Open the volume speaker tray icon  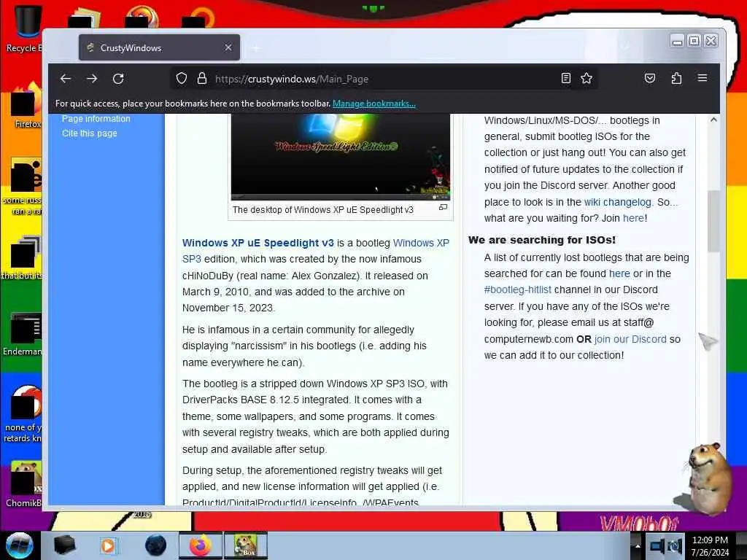675,545
